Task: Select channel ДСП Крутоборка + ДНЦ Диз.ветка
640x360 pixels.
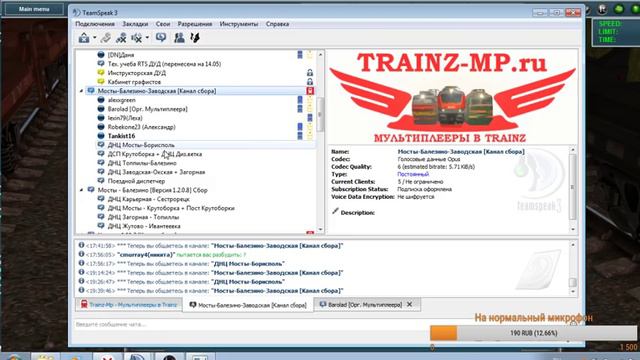Action: coord(155,154)
